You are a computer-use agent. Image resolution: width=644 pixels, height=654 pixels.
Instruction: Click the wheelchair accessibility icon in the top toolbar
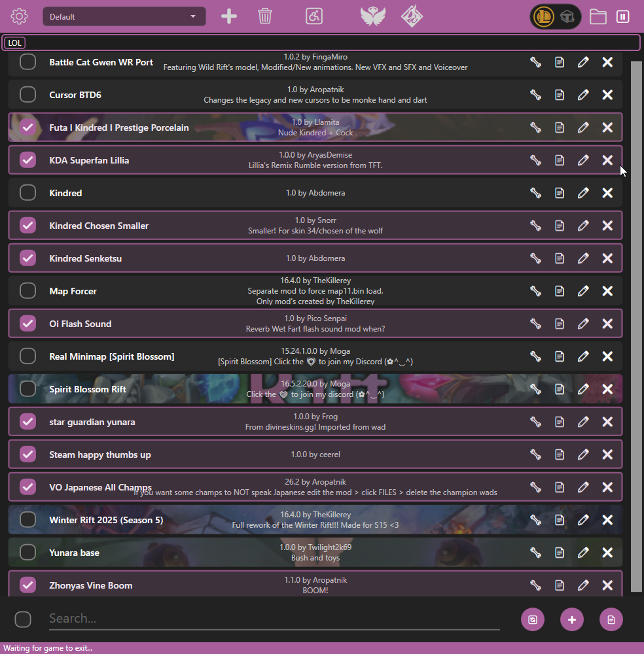[314, 17]
